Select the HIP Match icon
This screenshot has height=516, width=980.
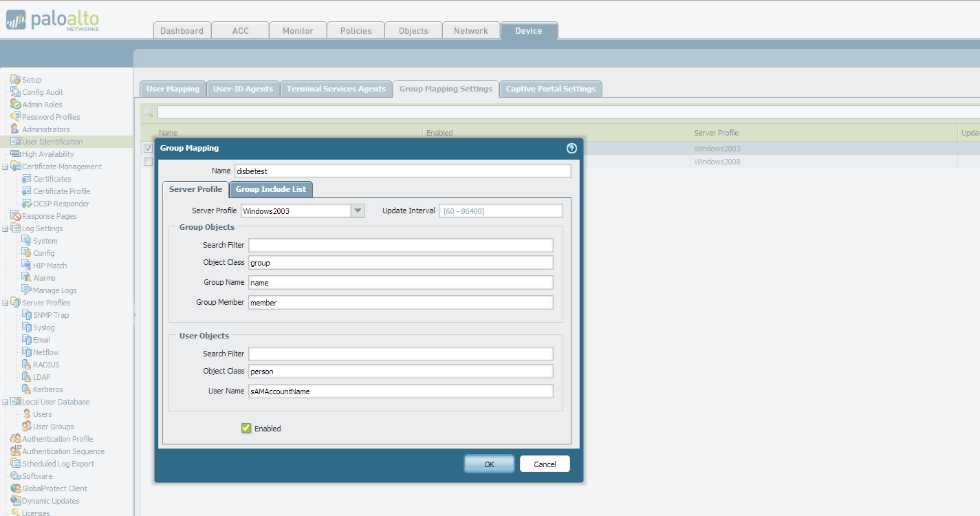click(27, 266)
